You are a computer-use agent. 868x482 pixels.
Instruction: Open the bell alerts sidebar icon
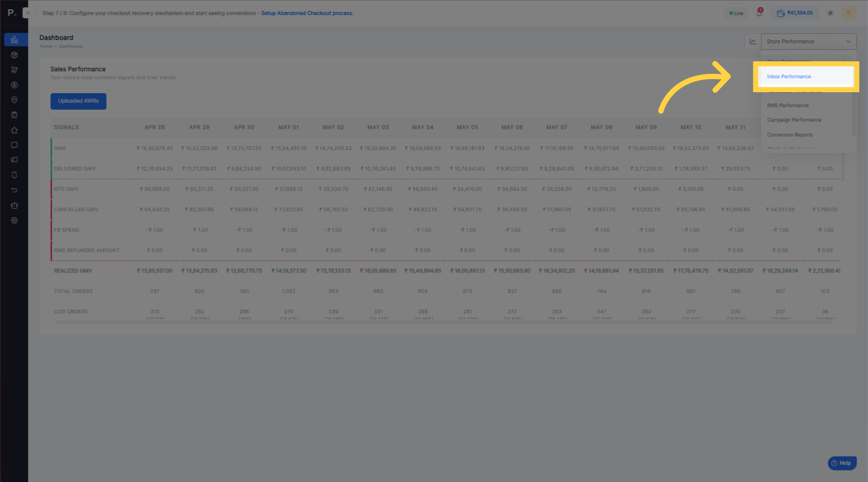(x=14, y=175)
